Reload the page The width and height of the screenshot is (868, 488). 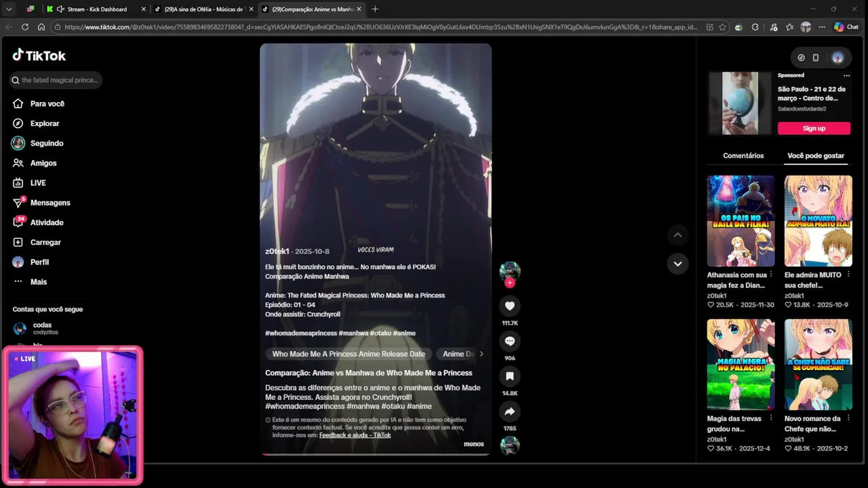tap(25, 27)
